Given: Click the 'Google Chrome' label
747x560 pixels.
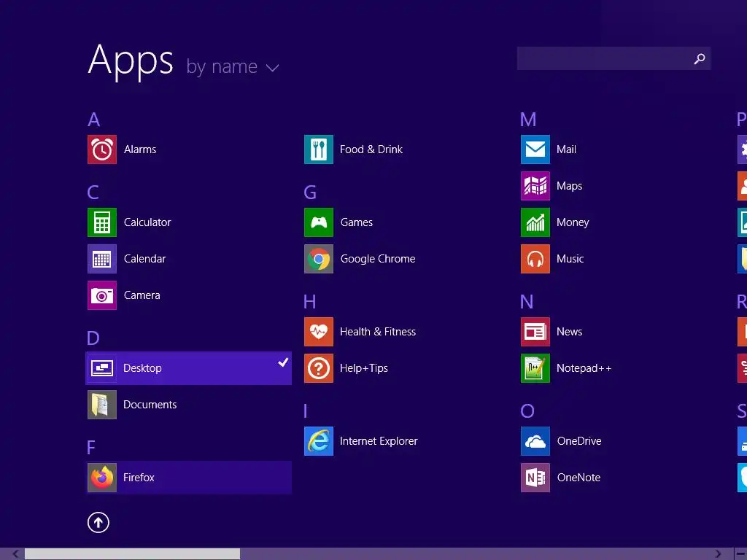Looking at the screenshot, I should (x=378, y=259).
